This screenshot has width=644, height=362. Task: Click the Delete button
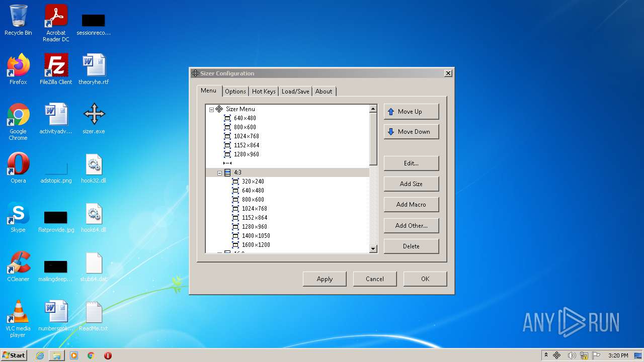point(411,246)
